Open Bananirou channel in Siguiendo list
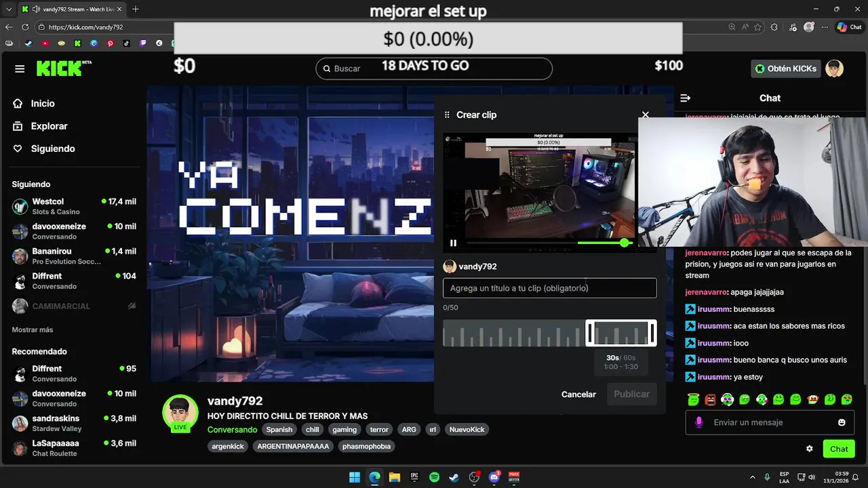This screenshot has height=488, width=868. (x=73, y=256)
